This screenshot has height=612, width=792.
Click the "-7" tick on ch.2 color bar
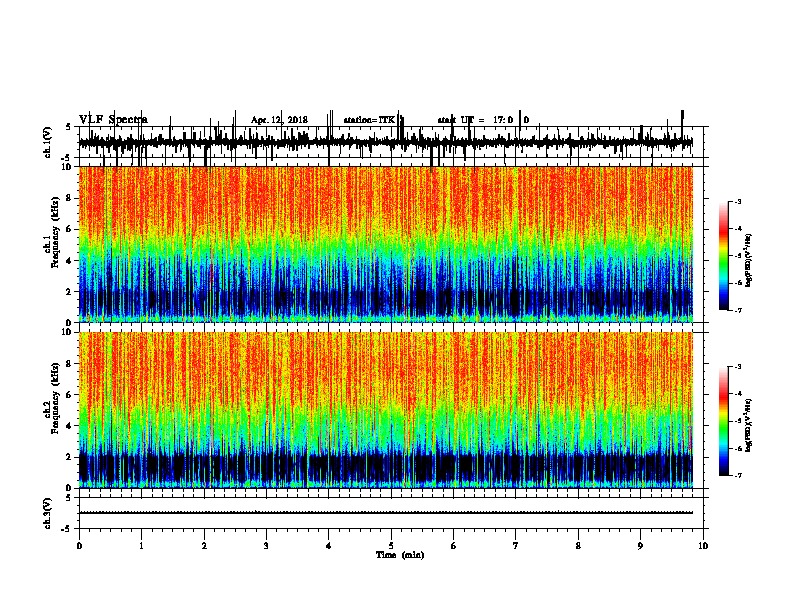click(x=738, y=476)
